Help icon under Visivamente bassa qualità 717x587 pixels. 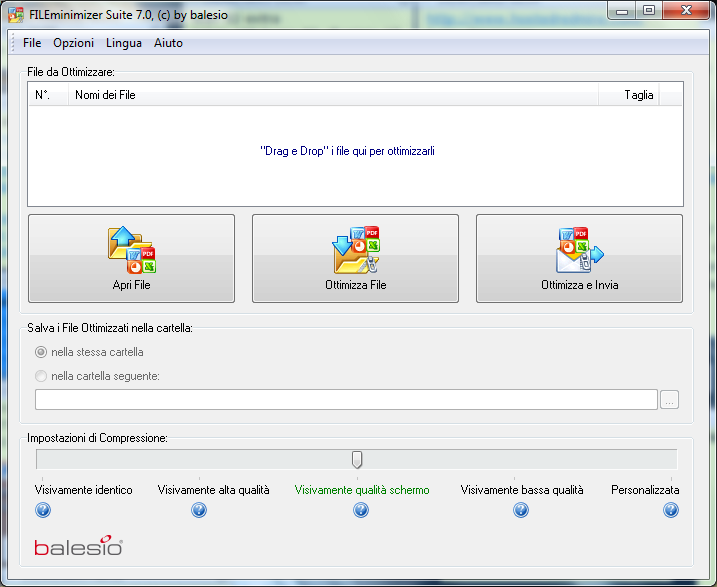coord(521,510)
